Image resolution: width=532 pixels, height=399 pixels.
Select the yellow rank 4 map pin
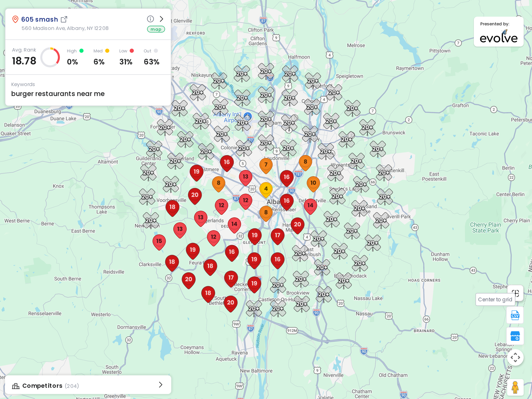(x=266, y=190)
